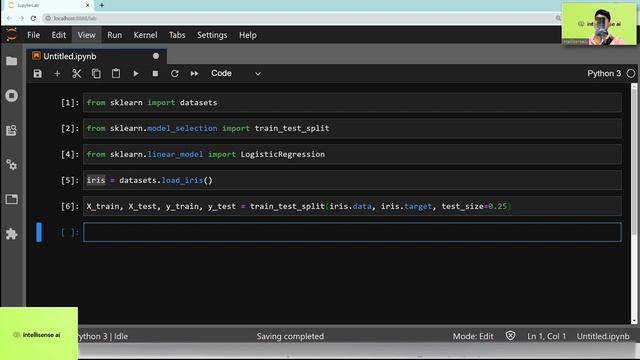This screenshot has width=640, height=360.
Task: Save the notebook with the floppy icon
Action: point(38,73)
